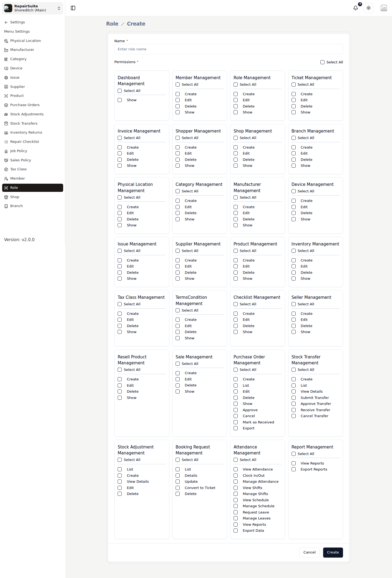Navigate to Member menu item
392x578 pixels.
[x=33, y=179]
